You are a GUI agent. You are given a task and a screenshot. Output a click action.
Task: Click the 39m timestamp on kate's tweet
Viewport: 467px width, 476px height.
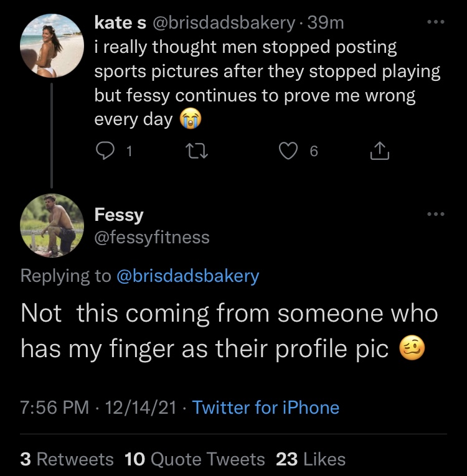(326, 23)
